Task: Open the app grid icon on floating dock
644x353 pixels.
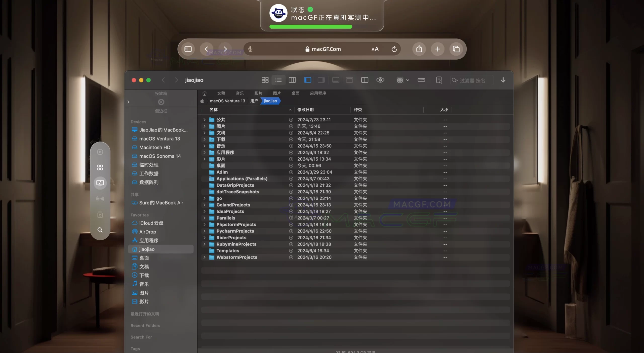Action: [x=100, y=167]
